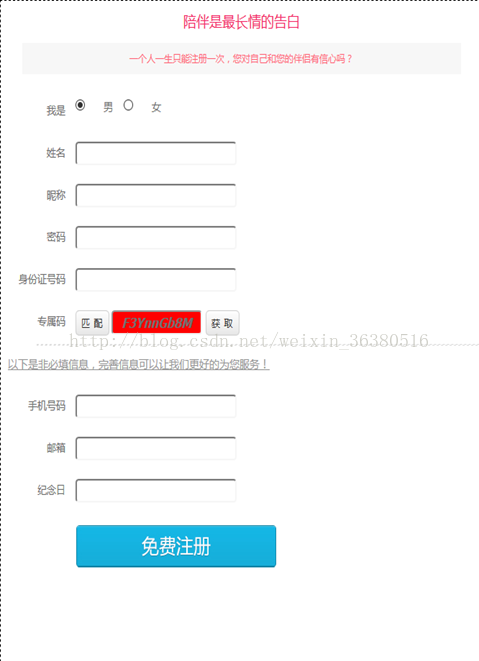The width and height of the screenshot is (479, 661).
Task: Click the 专属码 label
Action: [x=51, y=322]
